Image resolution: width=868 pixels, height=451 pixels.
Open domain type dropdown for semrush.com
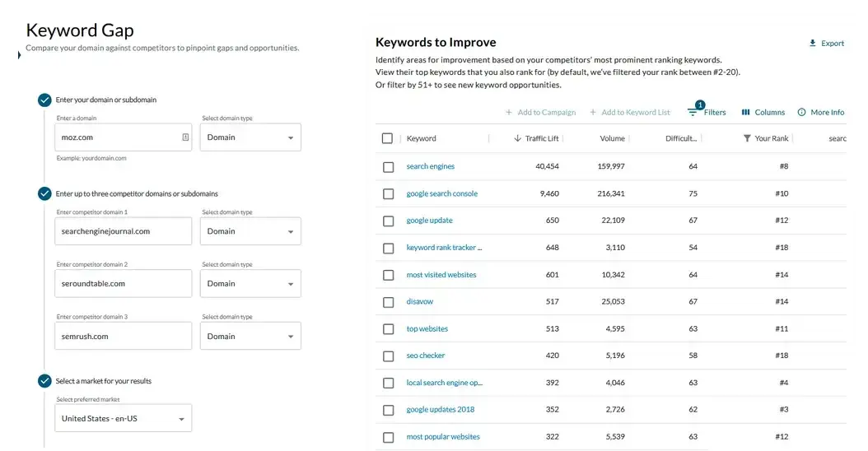250,337
